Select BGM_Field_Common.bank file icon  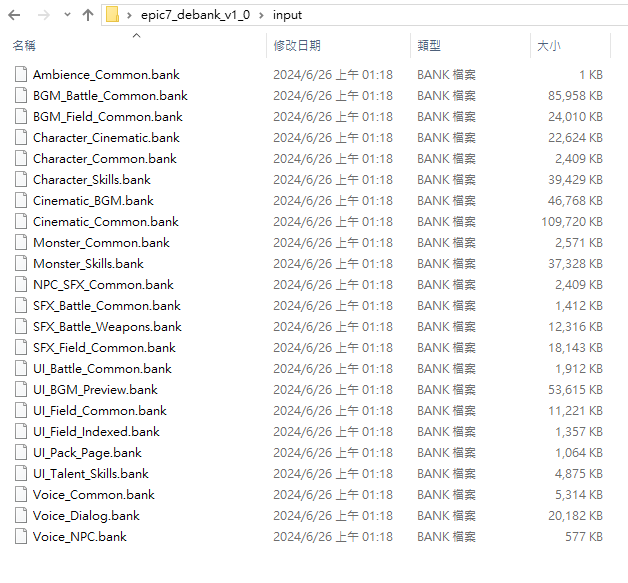(21, 117)
